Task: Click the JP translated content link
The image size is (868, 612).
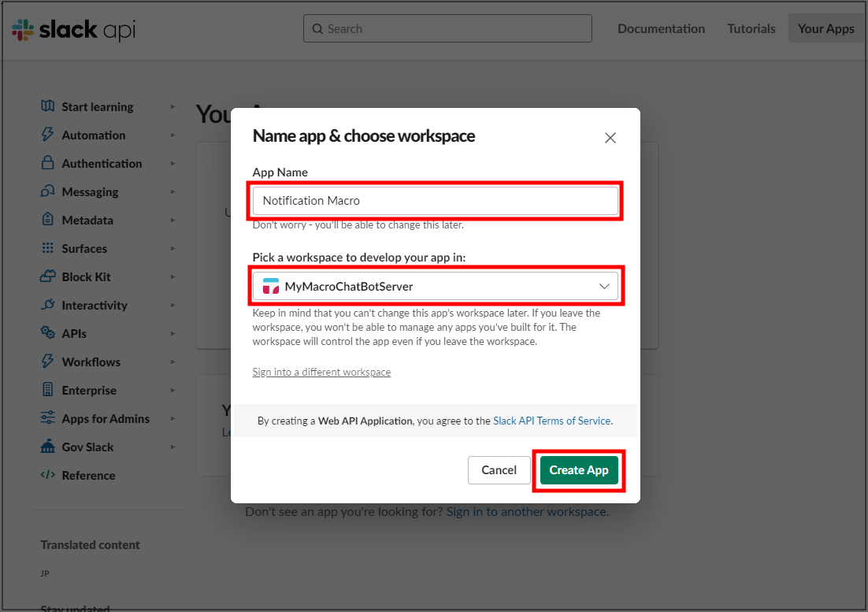Action: pos(45,573)
